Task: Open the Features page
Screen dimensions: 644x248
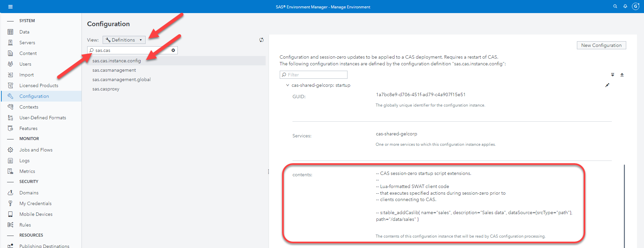Action: coord(29,128)
